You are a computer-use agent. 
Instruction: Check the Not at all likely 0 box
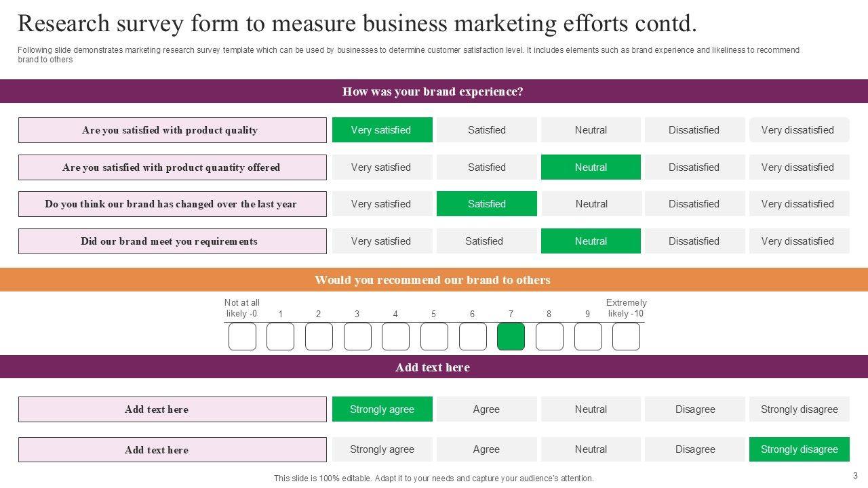[242, 337]
